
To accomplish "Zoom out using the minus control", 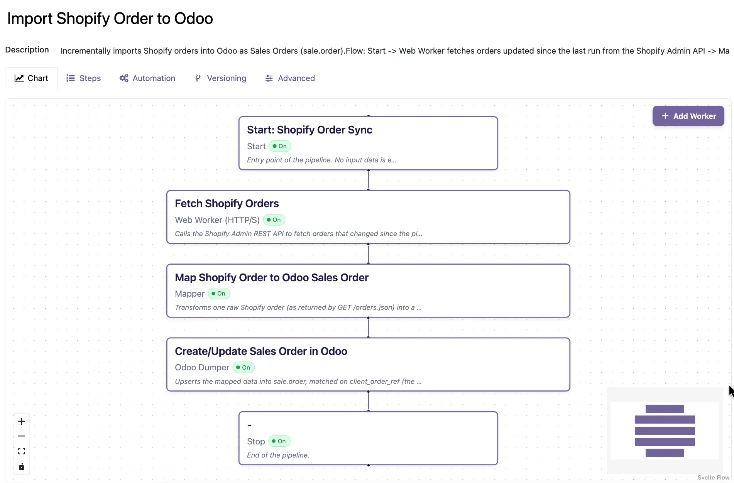I will coord(21,436).
